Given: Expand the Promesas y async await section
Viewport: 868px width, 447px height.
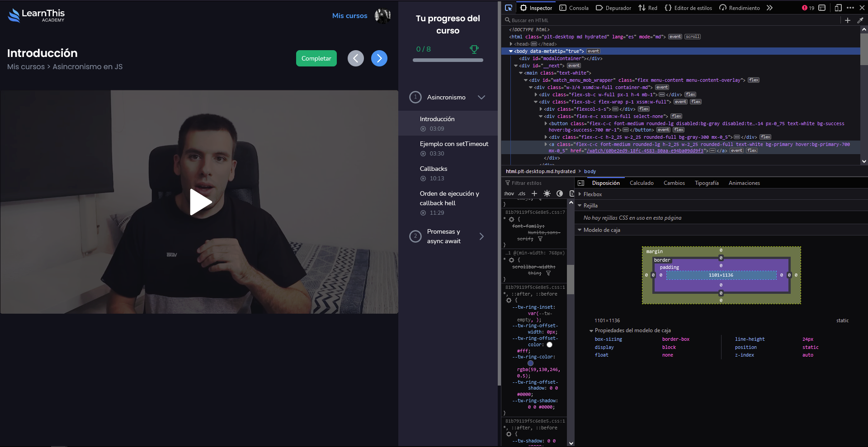Looking at the screenshot, I should pos(481,236).
